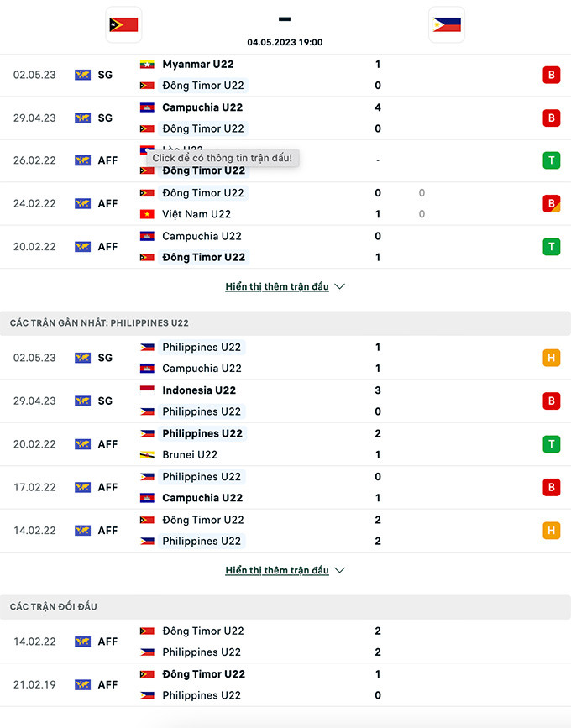
Task: Click the East Timor flag team logo
Action: pos(123,24)
